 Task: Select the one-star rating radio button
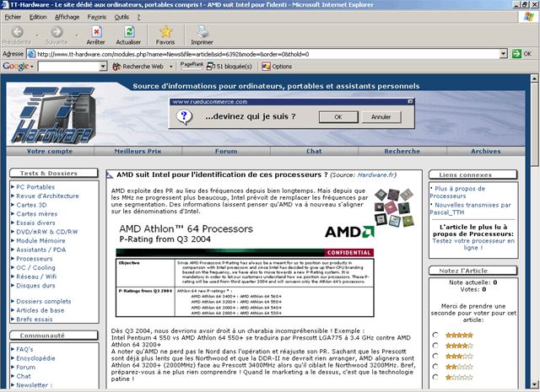[435, 377]
